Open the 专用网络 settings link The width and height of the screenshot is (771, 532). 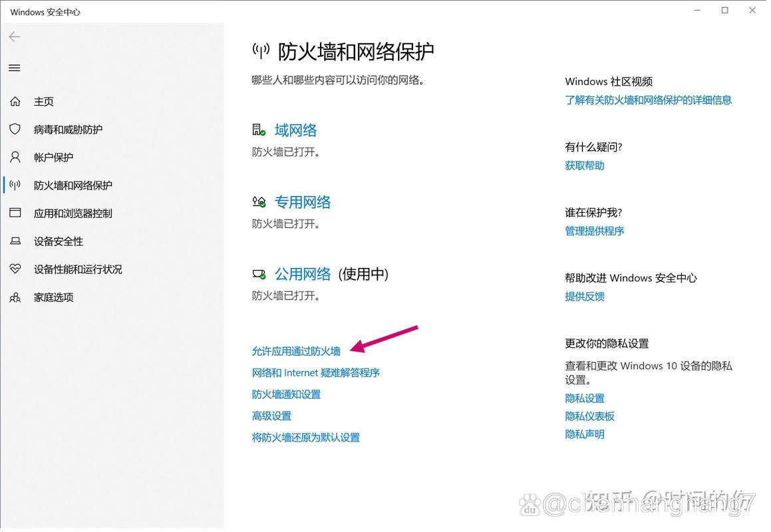(x=303, y=202)
